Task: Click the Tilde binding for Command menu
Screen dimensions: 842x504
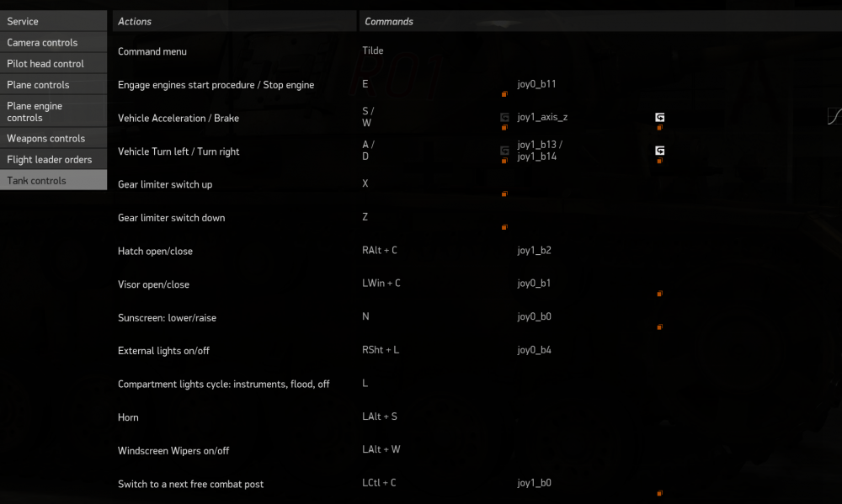Action: coord(373,50)
